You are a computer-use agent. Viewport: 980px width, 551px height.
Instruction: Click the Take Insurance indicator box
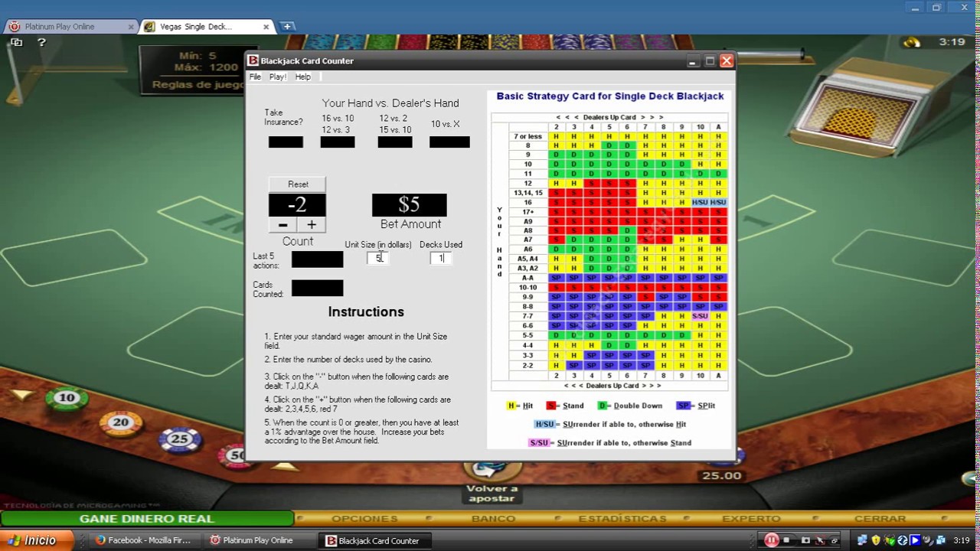[286, 142]
